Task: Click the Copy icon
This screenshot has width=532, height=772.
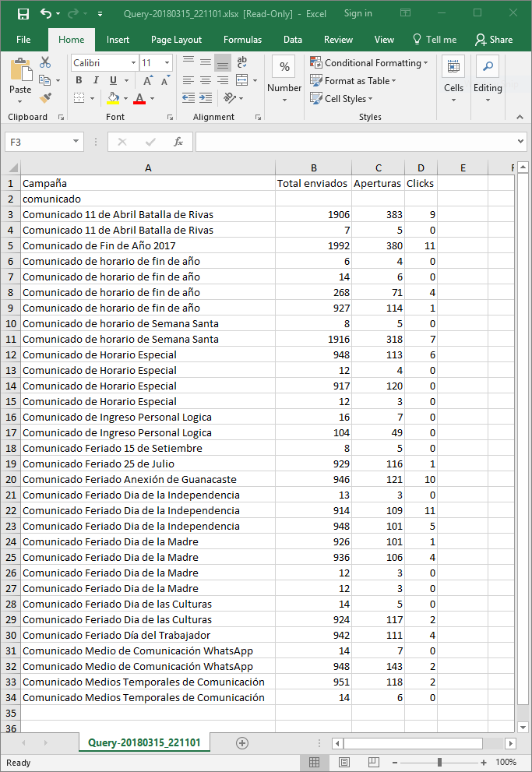Action: click(x=44, y=80)
